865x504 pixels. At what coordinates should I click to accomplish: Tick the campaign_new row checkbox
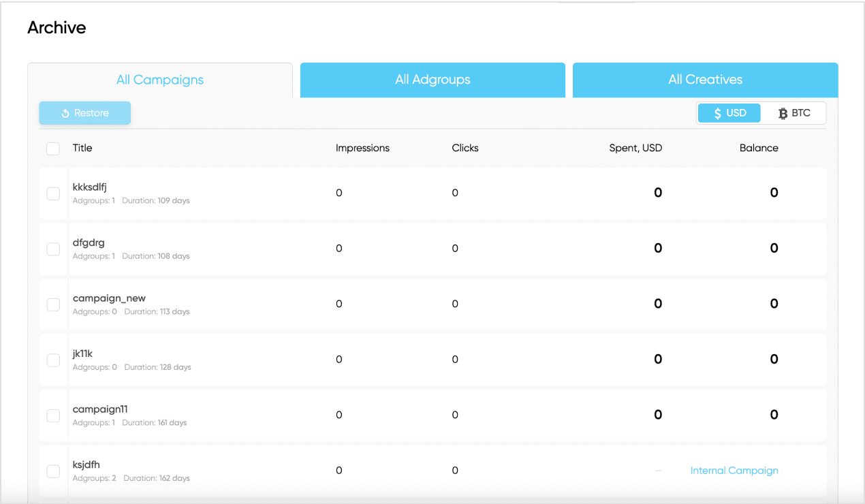(x=53, y=304)
